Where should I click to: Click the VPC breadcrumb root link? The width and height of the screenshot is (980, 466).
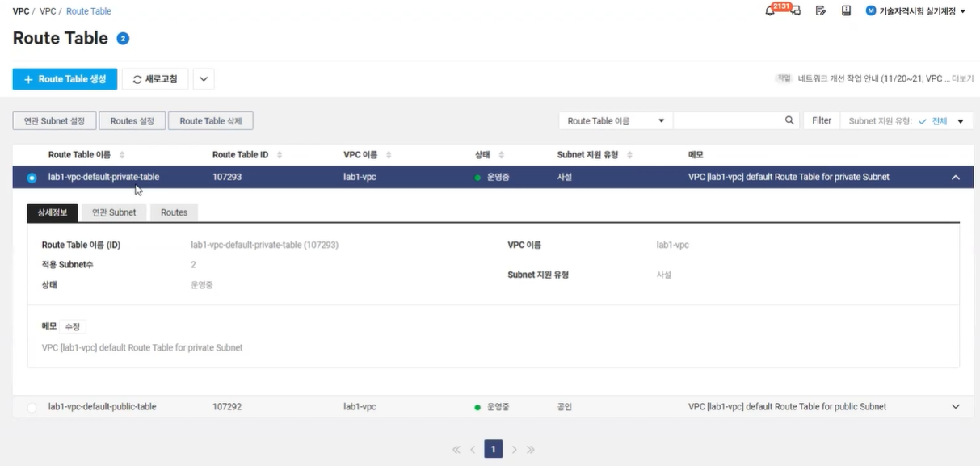tap(21, 11)
